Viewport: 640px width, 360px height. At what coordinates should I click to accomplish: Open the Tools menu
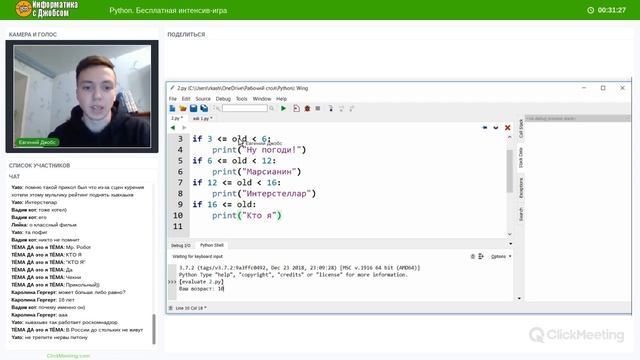242,99
